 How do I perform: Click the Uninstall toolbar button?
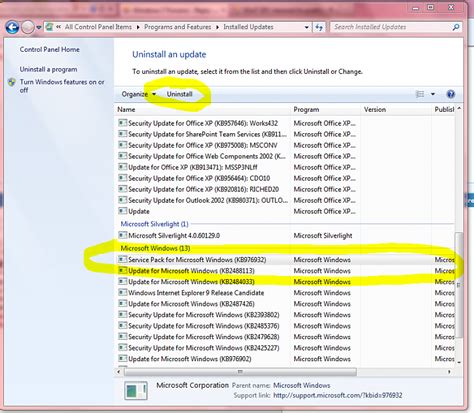[180, 94]
